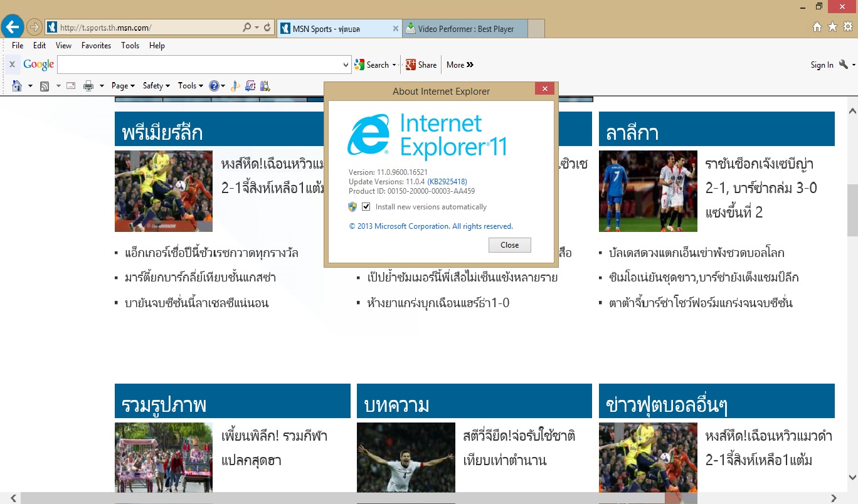Click the Forward navigation arrow
The height and width of the screenshot is (504, 858).
coord(34,27)
